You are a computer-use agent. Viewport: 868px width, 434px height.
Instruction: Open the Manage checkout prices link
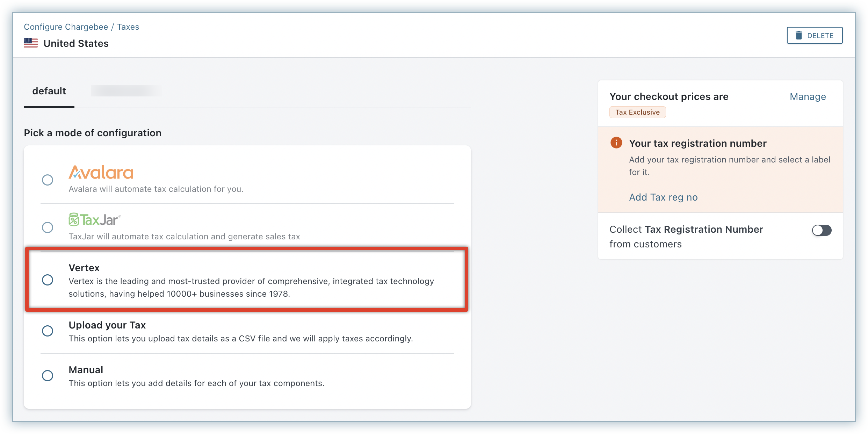click(808, 97)
